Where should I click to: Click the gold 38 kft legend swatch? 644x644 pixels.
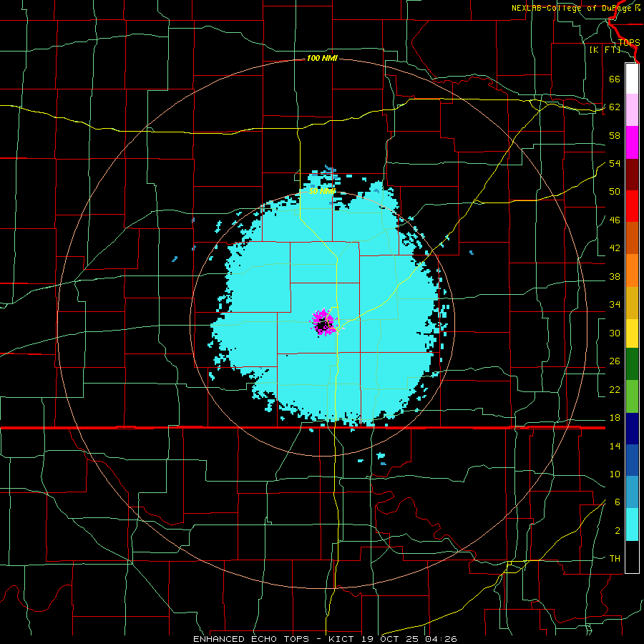point(632,303)
